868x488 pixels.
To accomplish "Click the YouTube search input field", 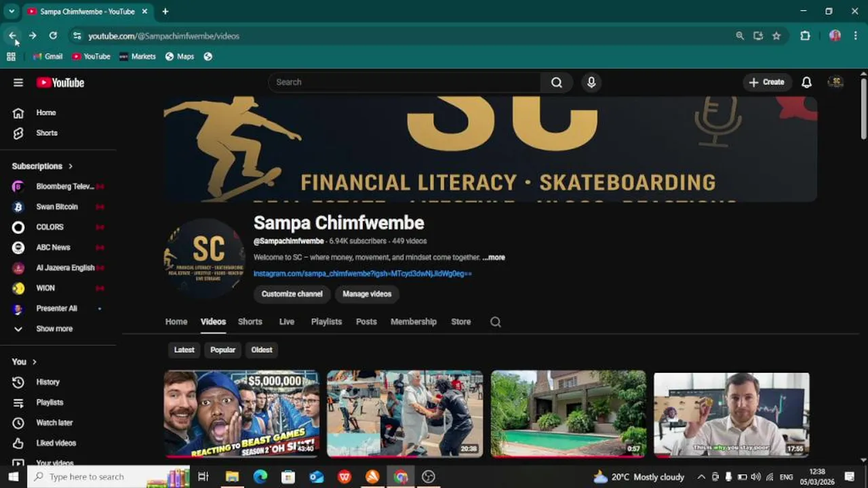I will (404, 83).
